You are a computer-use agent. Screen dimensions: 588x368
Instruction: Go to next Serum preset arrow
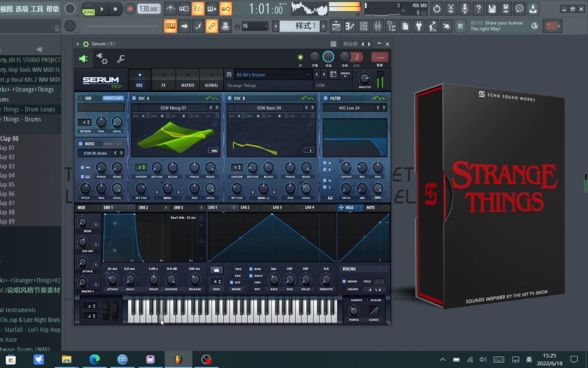(x=324, y=75)
